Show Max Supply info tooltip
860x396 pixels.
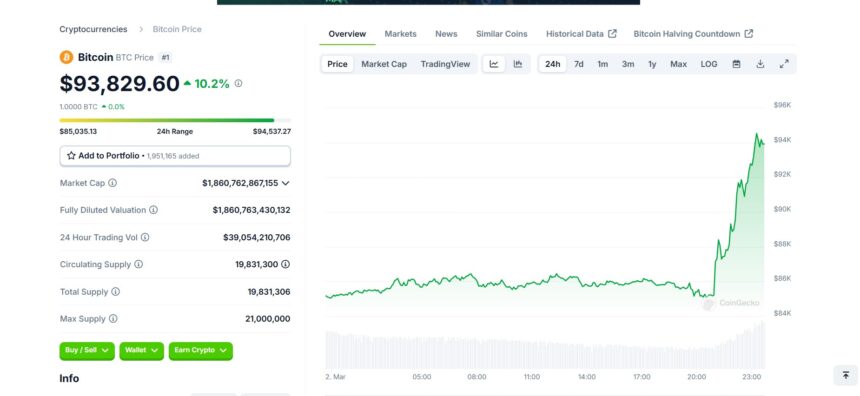coord(113,318)
